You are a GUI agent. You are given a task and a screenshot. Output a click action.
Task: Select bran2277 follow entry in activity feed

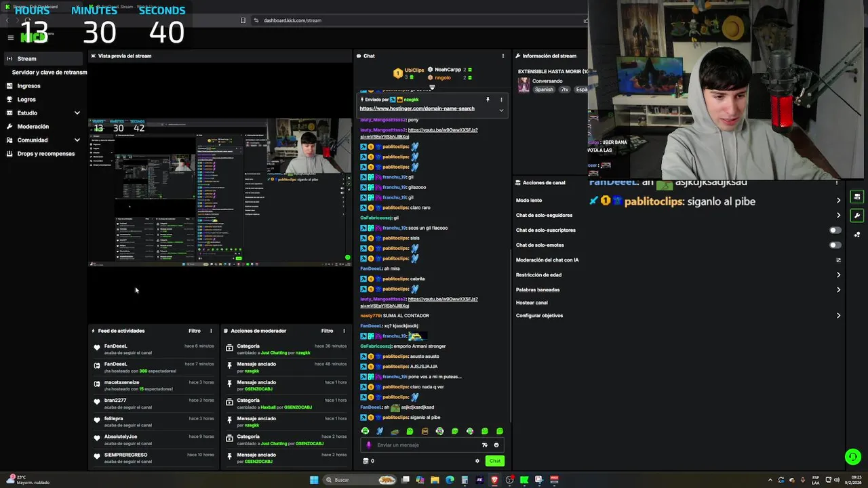154,403
